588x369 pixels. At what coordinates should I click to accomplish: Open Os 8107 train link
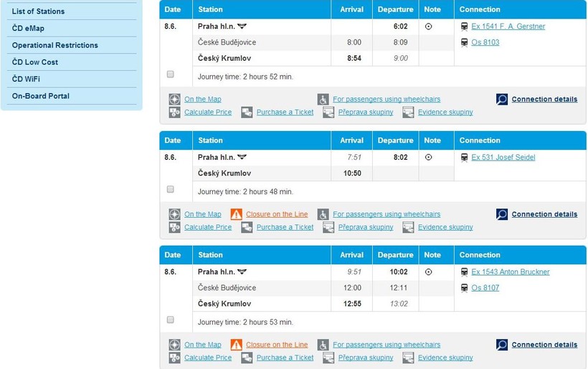click(x=485, y=288)
